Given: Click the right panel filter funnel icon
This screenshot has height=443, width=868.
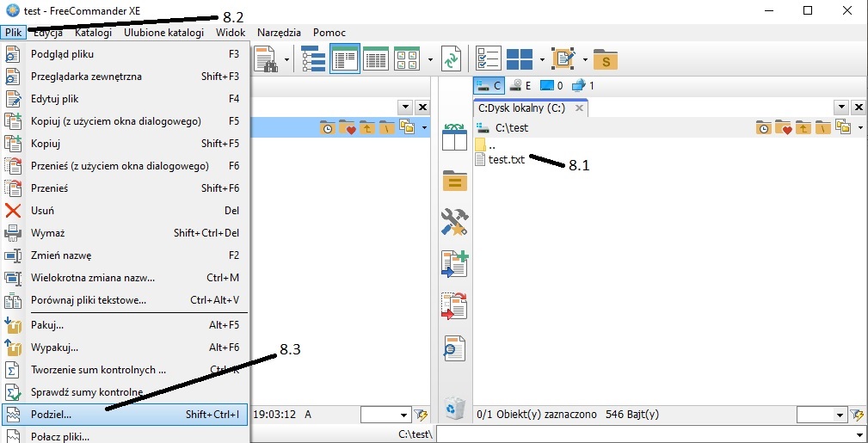Looking at the screenshot, I should (x=857, y=415).
